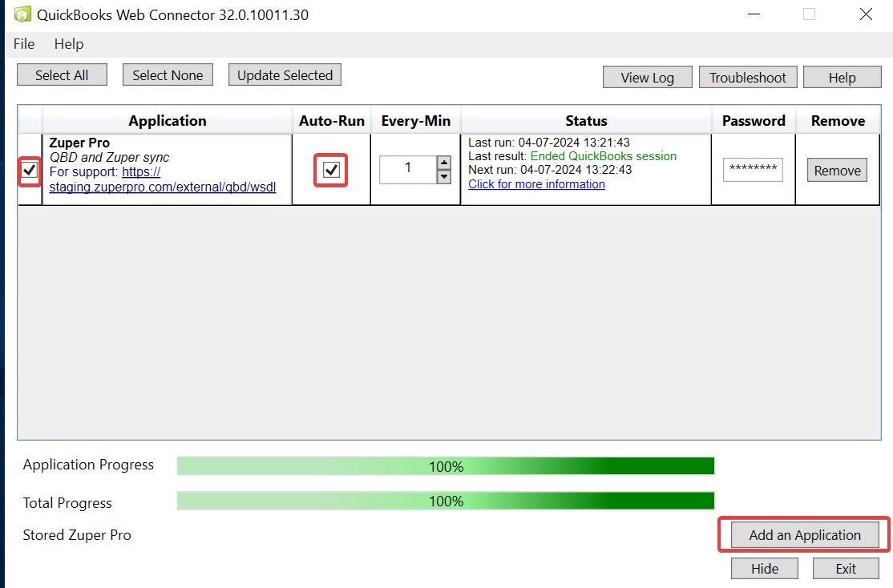Uncheck the Zuper Pro row selection checkbox
Viewport: 893px width, 588px height.
30,170
